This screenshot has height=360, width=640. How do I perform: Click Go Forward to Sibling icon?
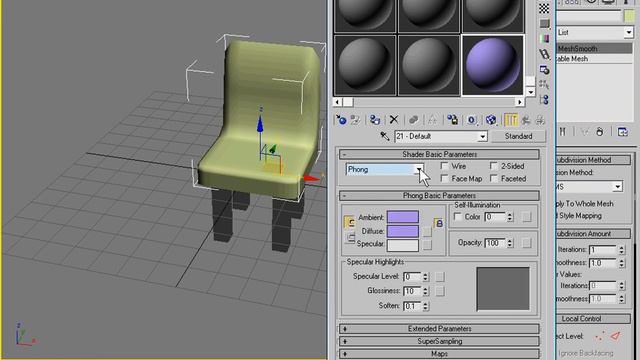(x=540, y=120)
